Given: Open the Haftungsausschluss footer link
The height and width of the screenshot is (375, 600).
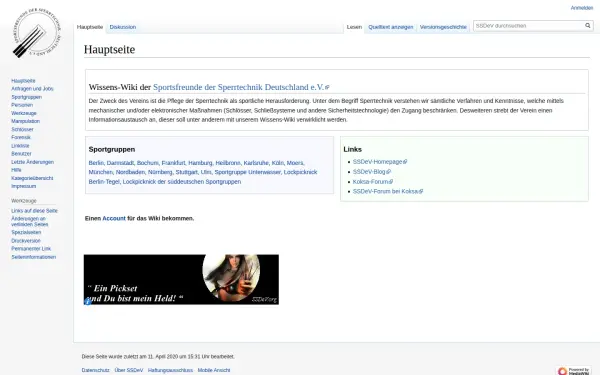Looking at the screenshot, I should (170, 370).
